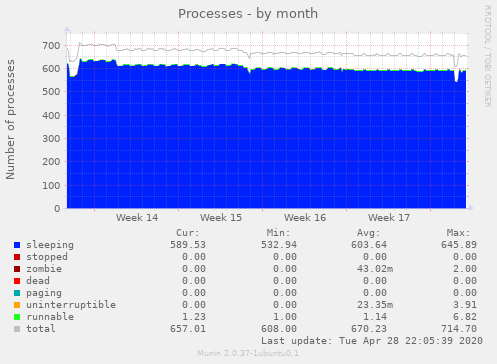Viewport: 497px width, 364px height.
Task: Click the 'stopped' legend label
Action: tap(47, 257)
